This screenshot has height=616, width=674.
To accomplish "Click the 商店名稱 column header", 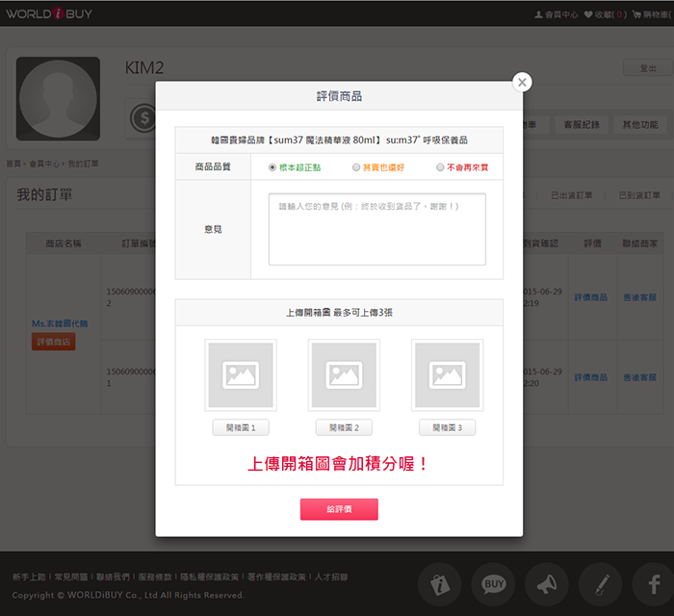I will tap(64, 244).
